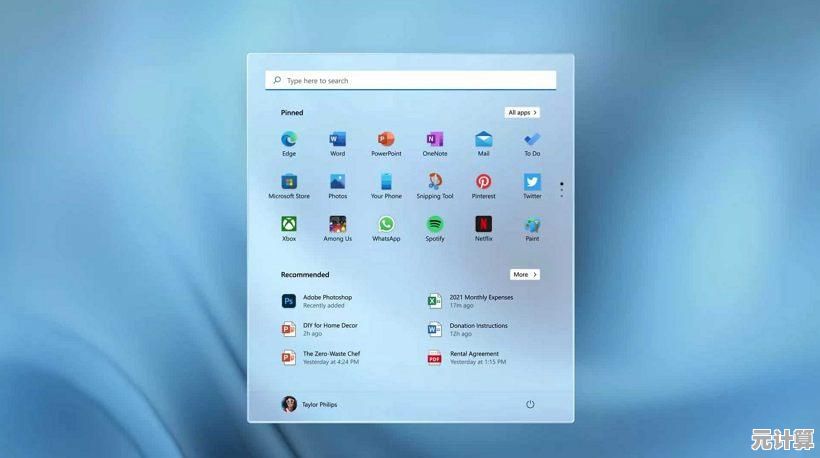This screenshot has height=458, width=820.
Task: Launch Spotify
Action: (x=435, y=228)
